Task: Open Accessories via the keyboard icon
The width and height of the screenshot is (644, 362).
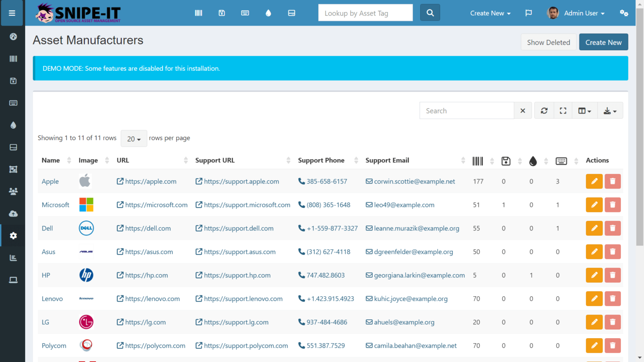Action: [x=245, y=13]
